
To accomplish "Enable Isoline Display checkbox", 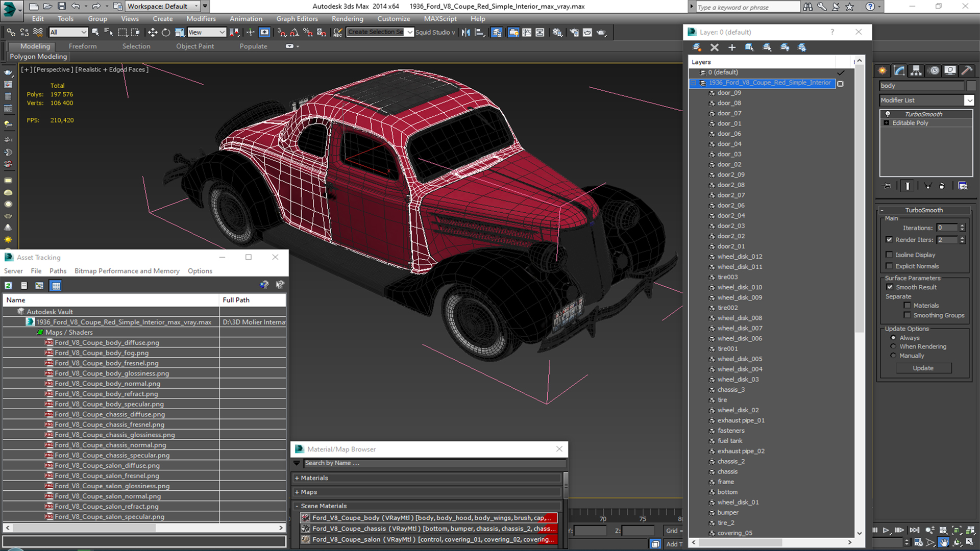I will (889, 255).
